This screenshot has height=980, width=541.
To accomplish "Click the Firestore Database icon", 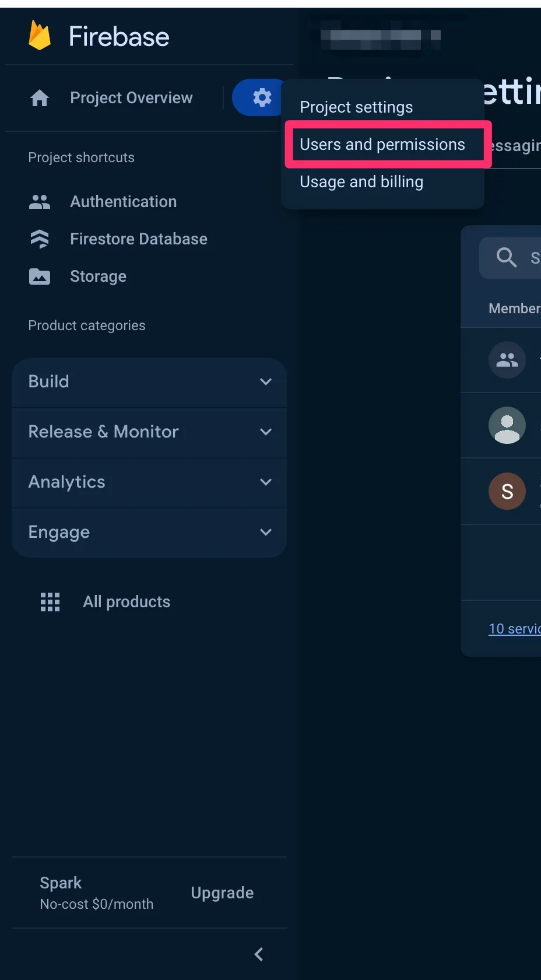I will [x=40, y=239].
